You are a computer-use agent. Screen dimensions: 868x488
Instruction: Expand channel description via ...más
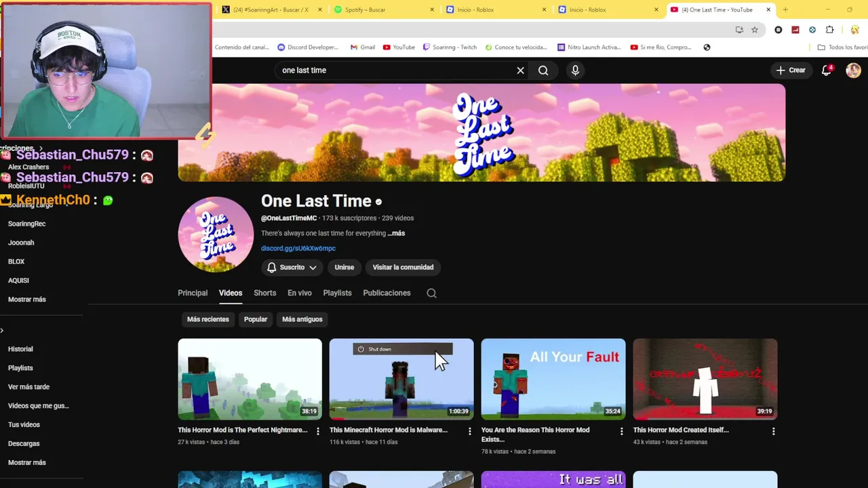[396, 233]
